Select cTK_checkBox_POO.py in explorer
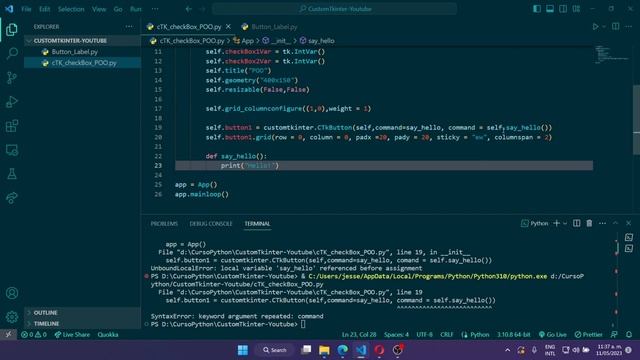 point(82,63)
